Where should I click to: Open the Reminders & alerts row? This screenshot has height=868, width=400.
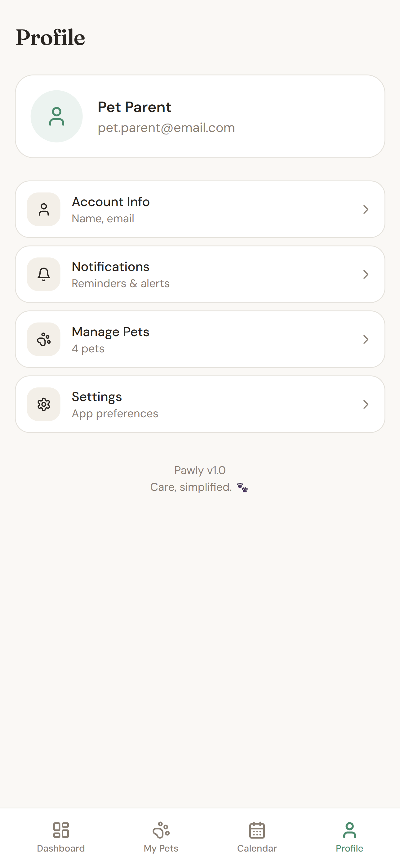121,283
